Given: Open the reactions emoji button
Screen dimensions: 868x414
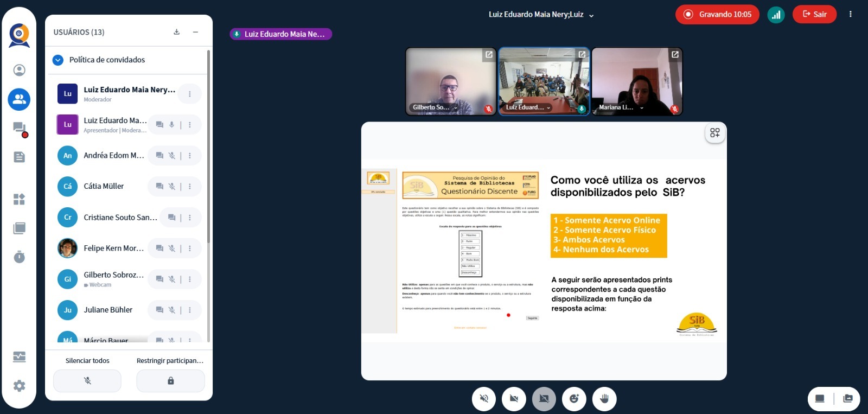Looking at the screenshot, I should 574,399.
